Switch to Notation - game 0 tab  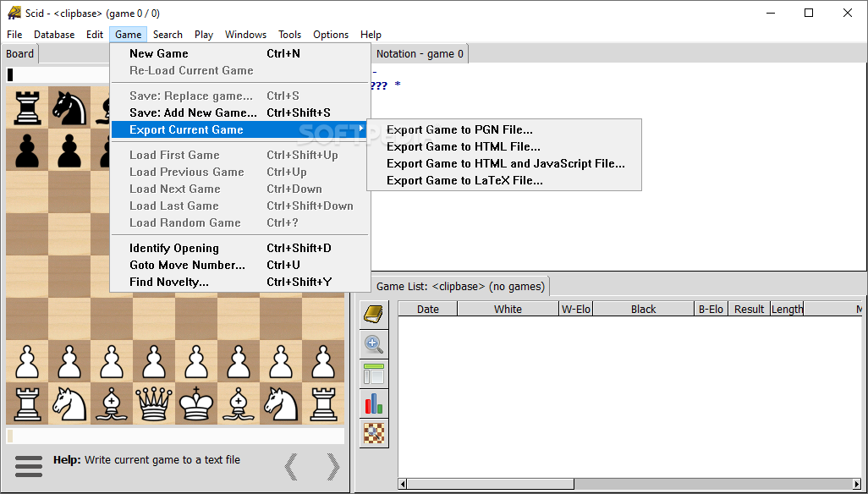click(420, 53)
